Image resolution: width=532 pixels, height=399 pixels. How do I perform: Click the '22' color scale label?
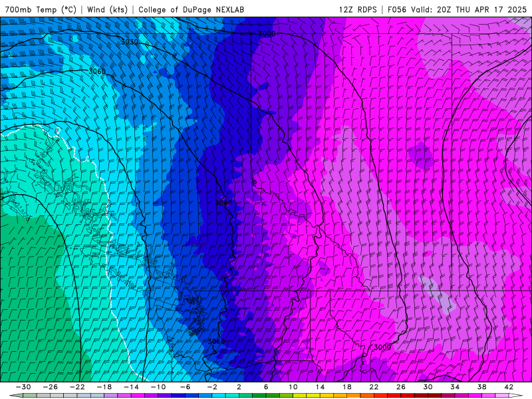pyautogui.click(x=374, y=387)
